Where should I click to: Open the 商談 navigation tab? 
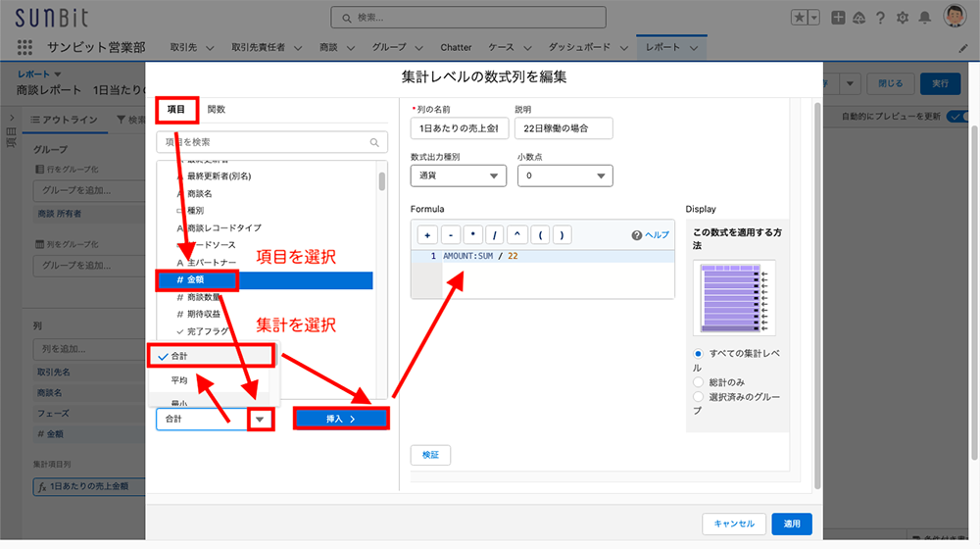coord(328,47)
